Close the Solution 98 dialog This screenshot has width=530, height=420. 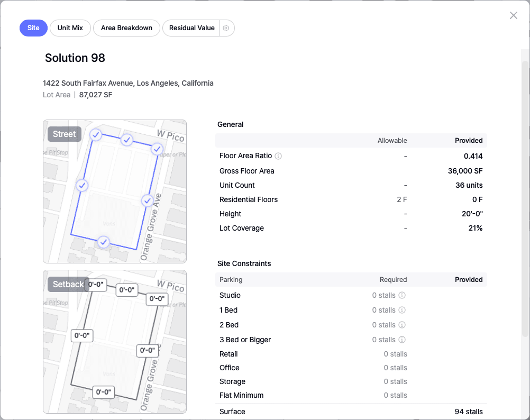tap(513, 15)
